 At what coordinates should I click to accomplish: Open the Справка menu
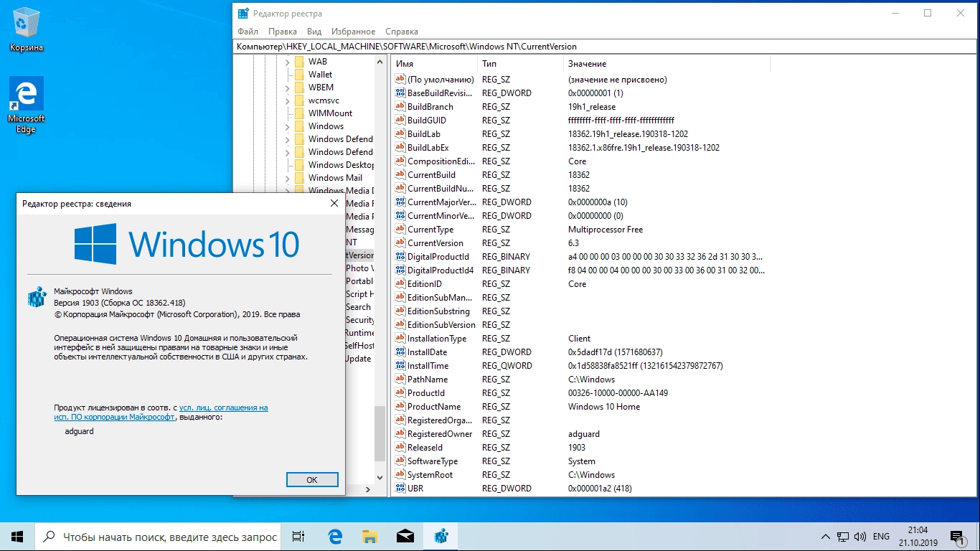click(402, 32)
